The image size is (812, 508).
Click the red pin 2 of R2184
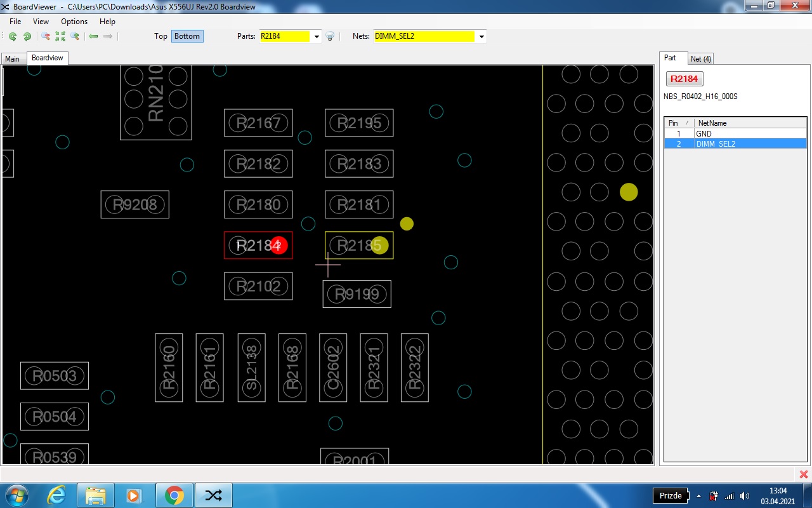[278, 245]
